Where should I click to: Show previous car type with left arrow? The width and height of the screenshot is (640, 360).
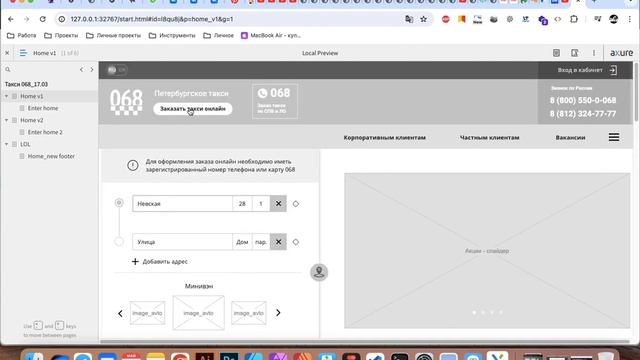click(120, 313)
